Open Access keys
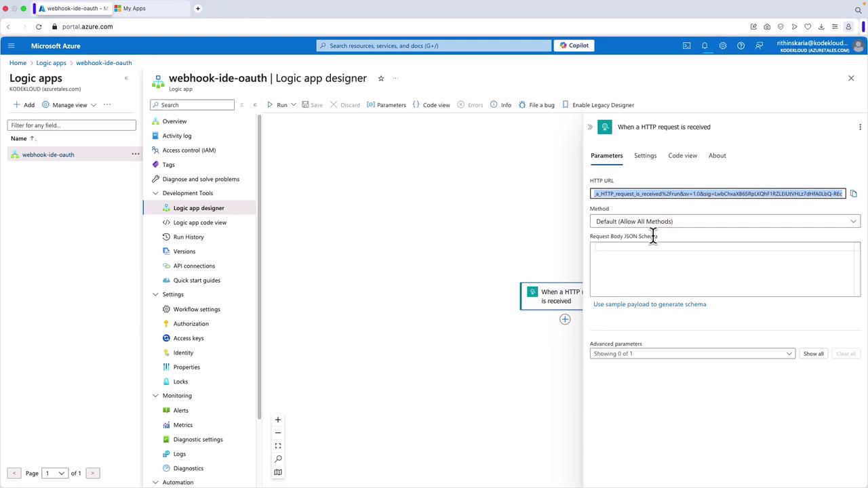 pyautogui.click(x=189, y=338)
